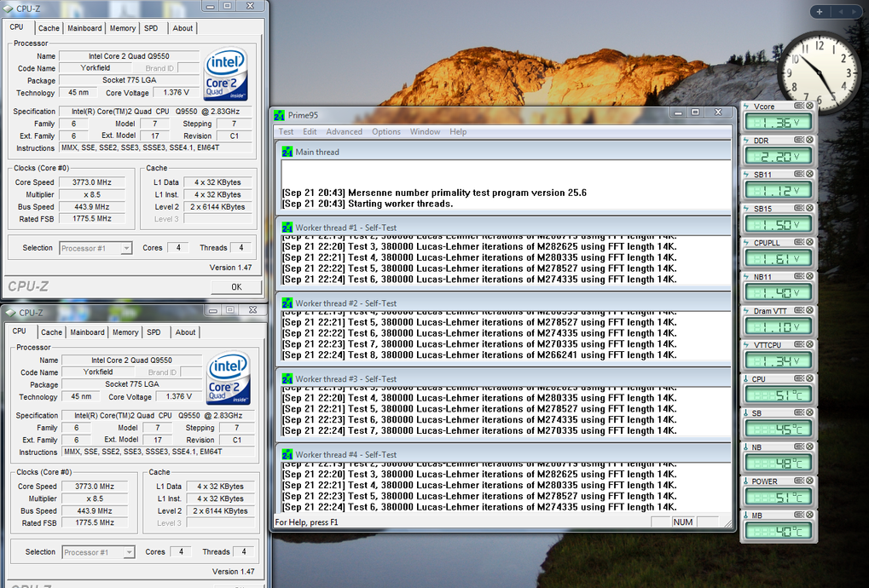Open settings of the Vcore voltage gadget
The height and width of the screenshot is (588, 869).
799,106
